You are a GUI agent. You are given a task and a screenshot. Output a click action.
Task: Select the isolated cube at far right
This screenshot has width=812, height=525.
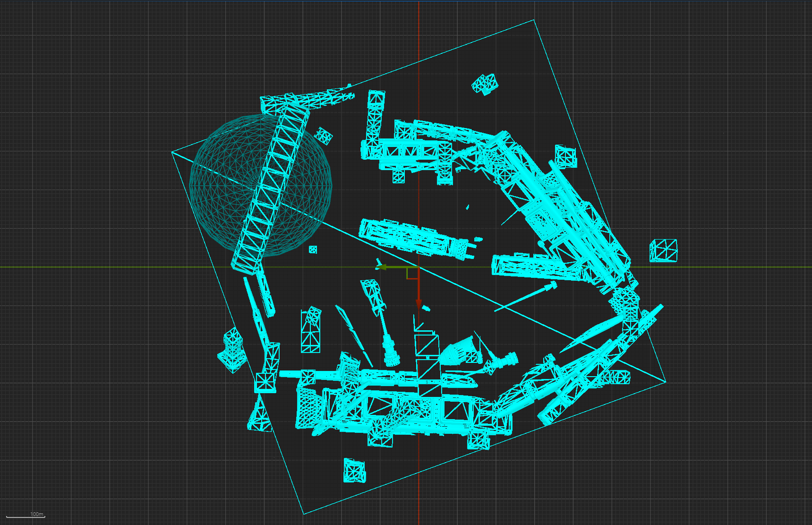click(663, 250)
